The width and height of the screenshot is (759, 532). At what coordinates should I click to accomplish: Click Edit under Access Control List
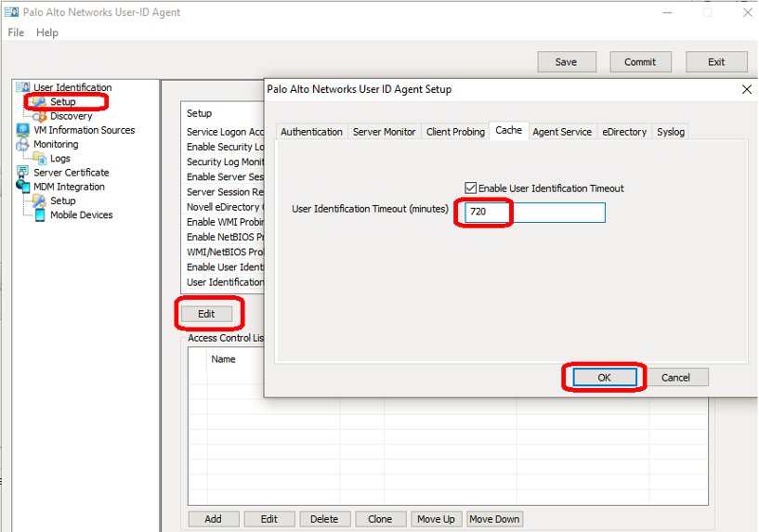pyautogui.click(x=269, y=519)
